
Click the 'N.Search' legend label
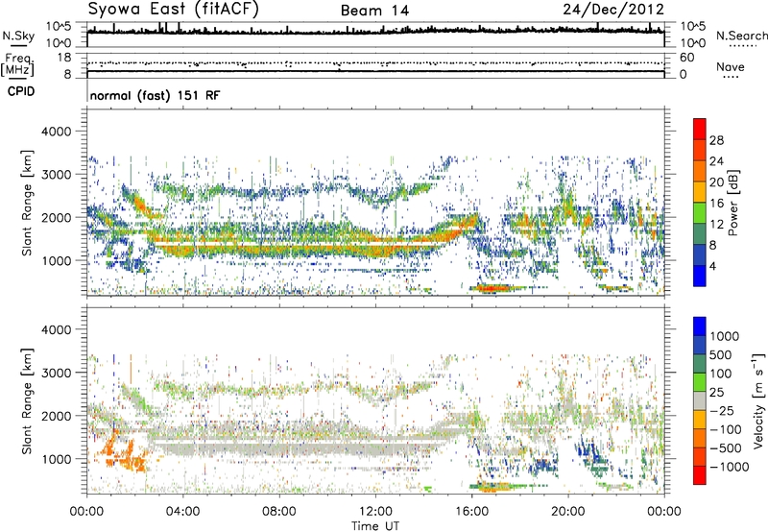(x=741, y=36)
